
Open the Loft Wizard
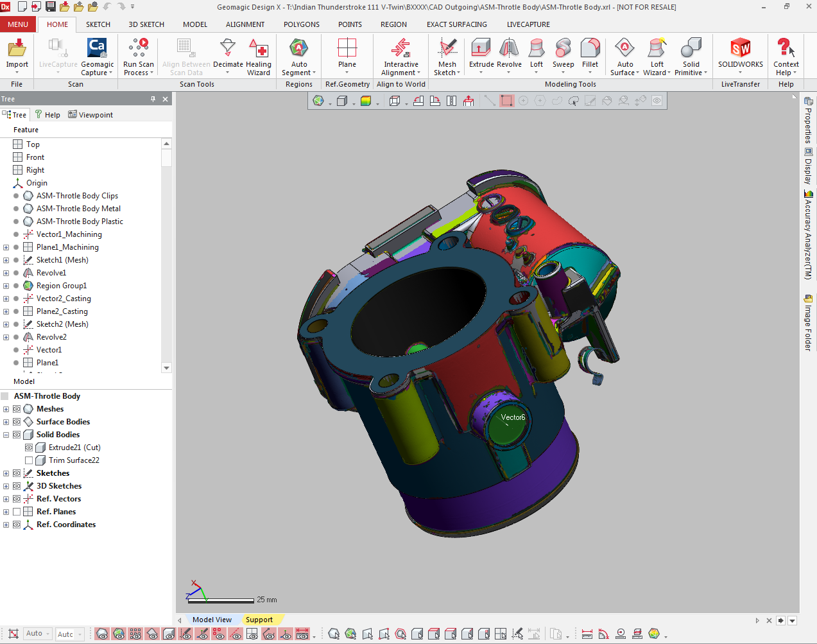(657, 57)
